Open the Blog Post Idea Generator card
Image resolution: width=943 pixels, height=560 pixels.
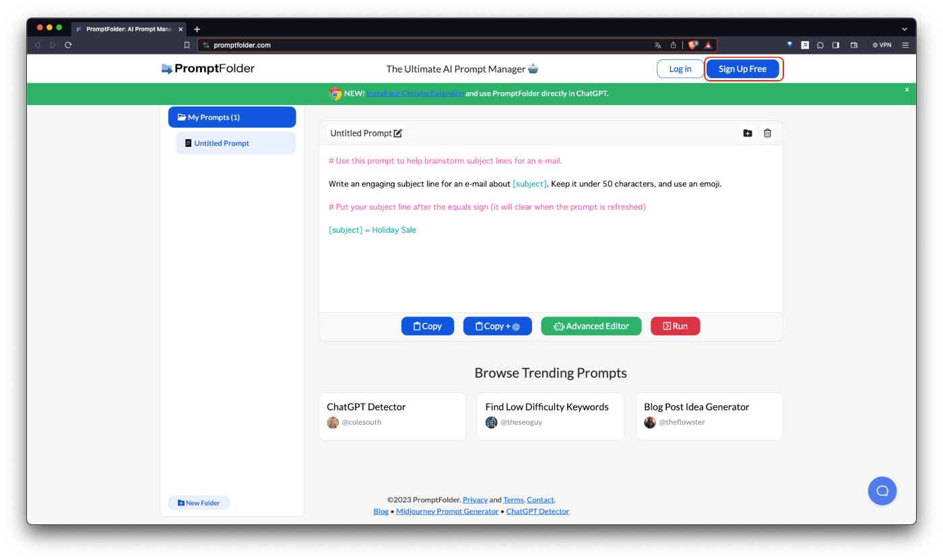pyautogui.click(x=709, y=417)
